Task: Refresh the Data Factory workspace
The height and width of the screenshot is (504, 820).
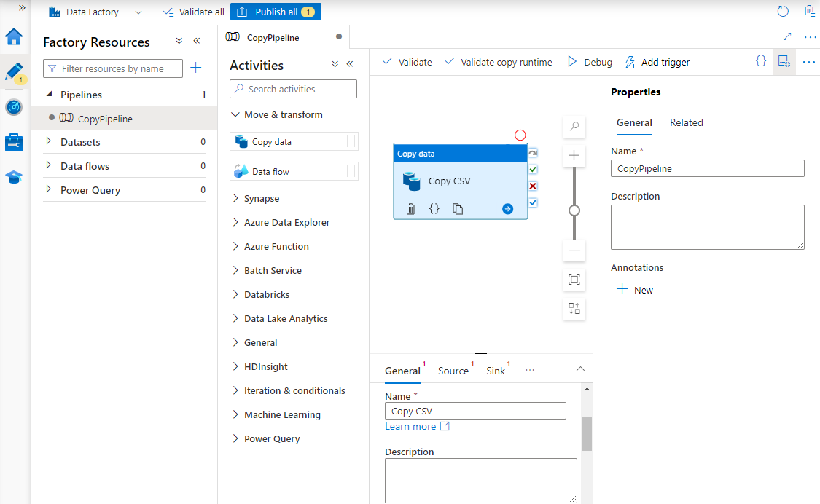Action: [x=782, y=11]
